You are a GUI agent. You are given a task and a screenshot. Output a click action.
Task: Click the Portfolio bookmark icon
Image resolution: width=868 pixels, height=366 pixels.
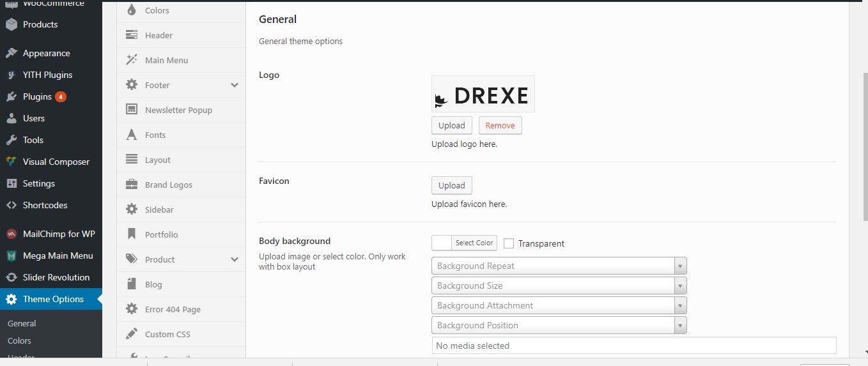[132, 234]
